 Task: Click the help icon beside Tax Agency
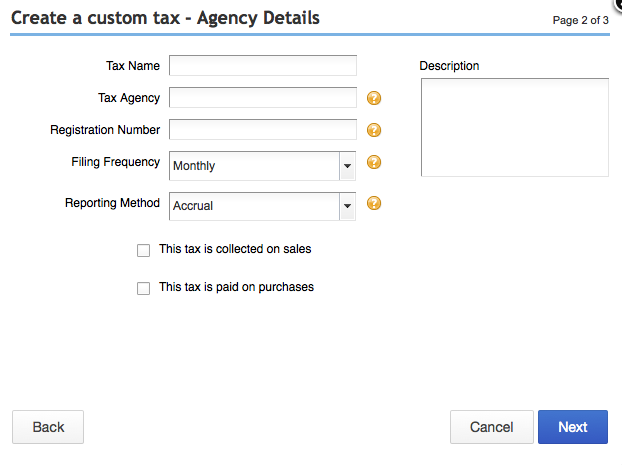[x=375, y=98]
